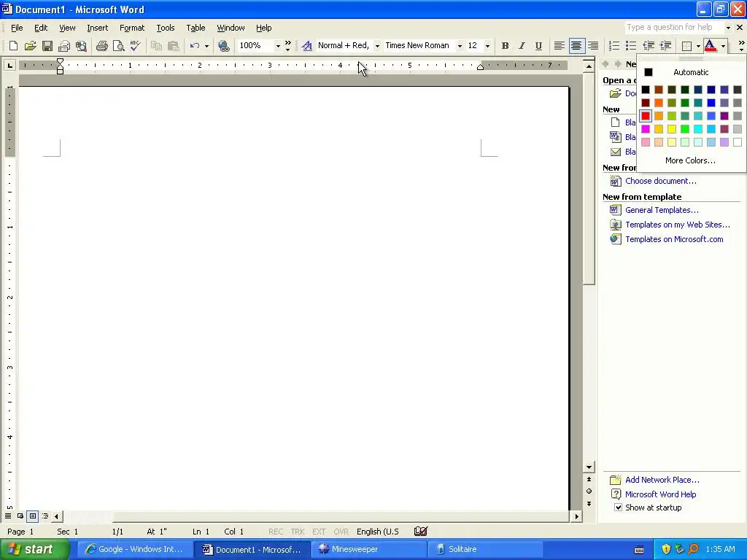Click the Search toolbar icon
Image resolution: width=747 pixels, height=560 pixels.
coord(82,46)
